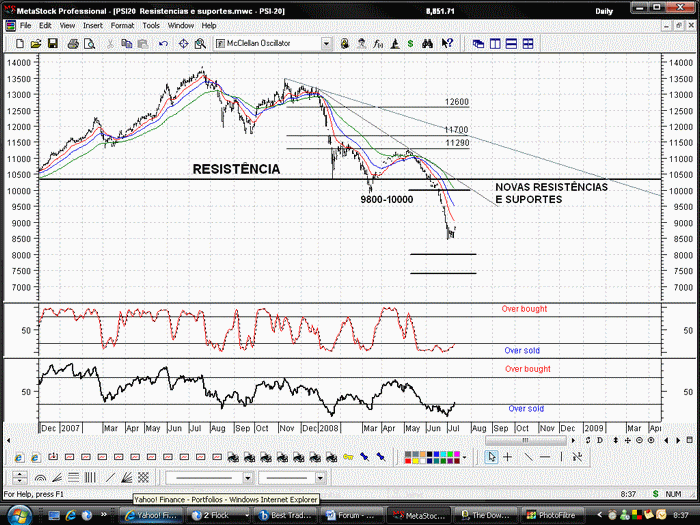
Task: Select the crosshair pointer tool
Action: 508,457
